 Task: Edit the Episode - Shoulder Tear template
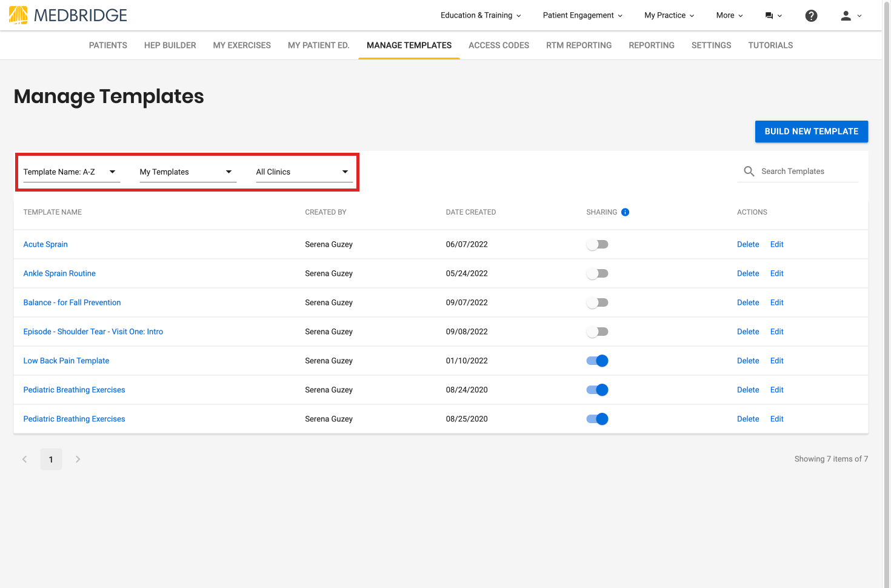tap(777, 332)
